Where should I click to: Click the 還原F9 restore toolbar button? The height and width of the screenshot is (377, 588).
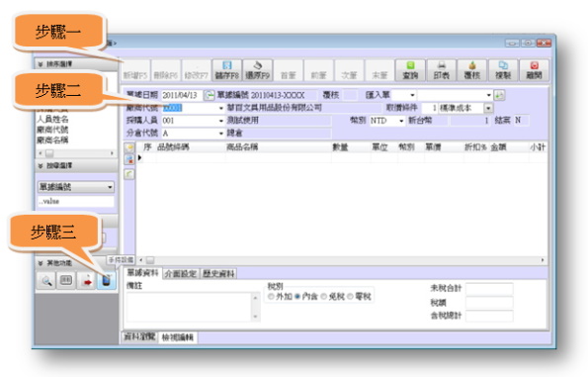pos(258,70)
